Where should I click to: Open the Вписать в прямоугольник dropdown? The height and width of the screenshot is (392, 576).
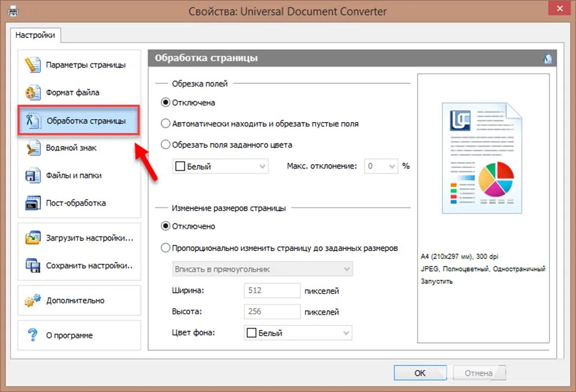tap(263, 269)
